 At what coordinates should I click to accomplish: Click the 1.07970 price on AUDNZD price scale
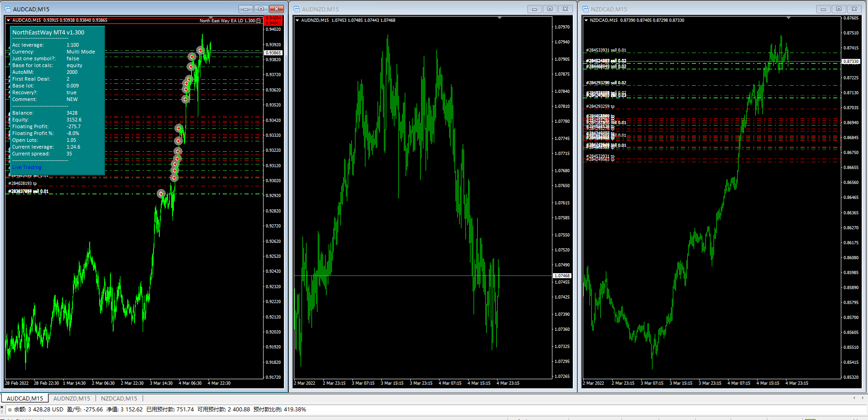tap(562, 27)
